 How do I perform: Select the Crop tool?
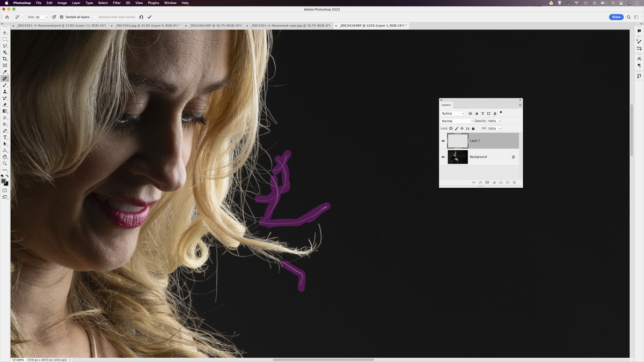[x=5, y=58]
